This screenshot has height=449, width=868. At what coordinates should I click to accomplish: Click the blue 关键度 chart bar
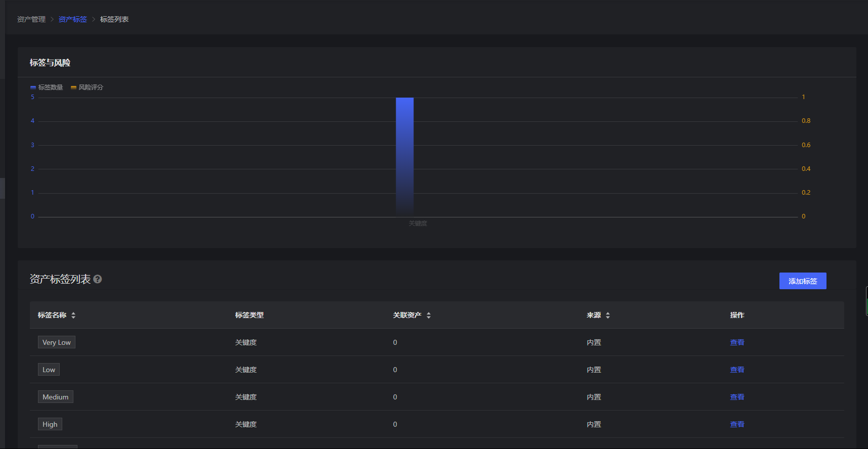point(404,157)
